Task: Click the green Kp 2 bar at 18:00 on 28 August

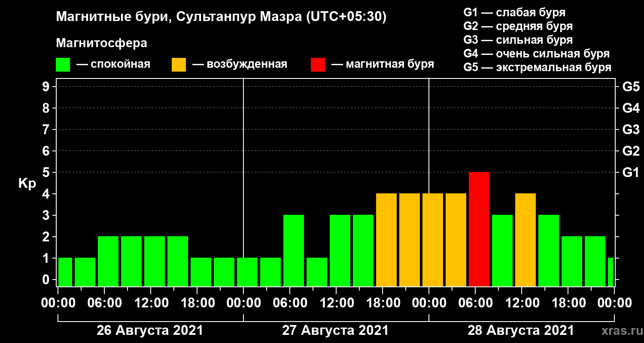Action: [572, 261]
